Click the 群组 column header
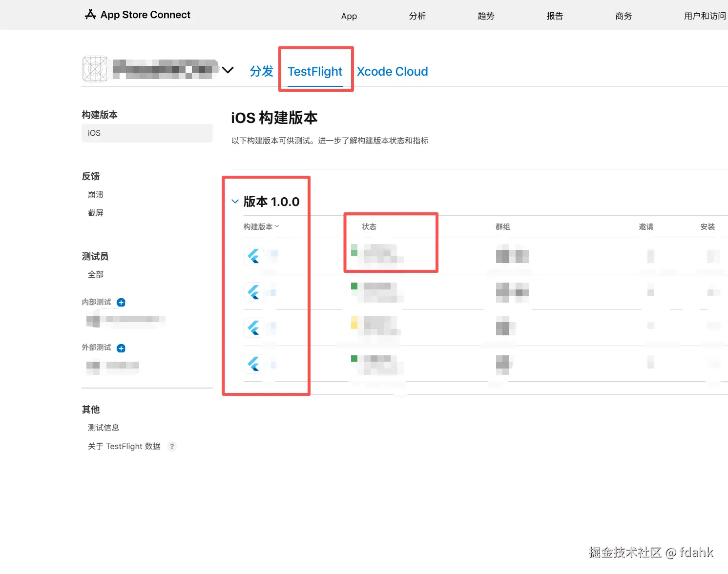The image size is (728, 574). tap(503, 226)
